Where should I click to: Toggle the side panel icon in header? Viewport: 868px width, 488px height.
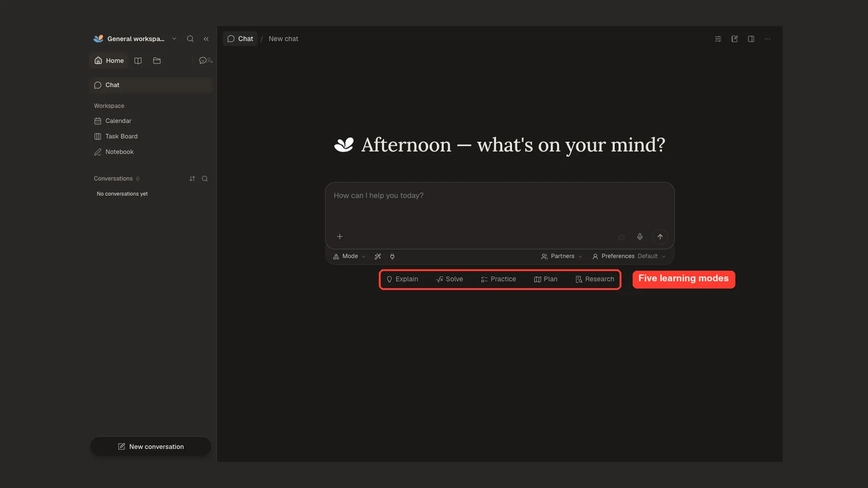coord(751,39)
